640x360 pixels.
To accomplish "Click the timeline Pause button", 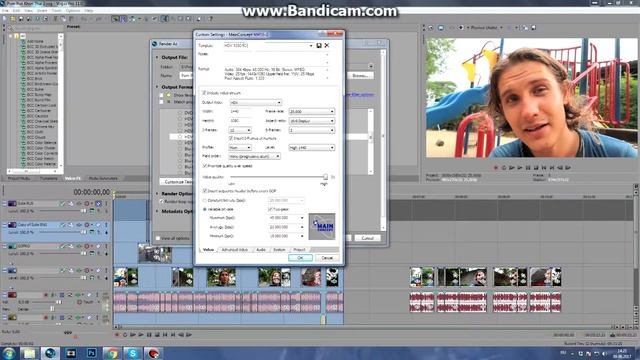I will (149, 335).
